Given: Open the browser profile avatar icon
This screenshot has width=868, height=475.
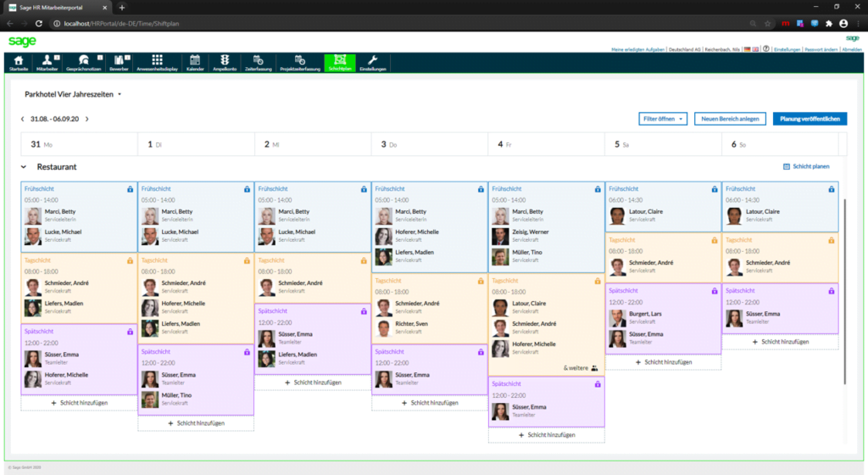Looking at the screenshot, I should coord(843,23).
